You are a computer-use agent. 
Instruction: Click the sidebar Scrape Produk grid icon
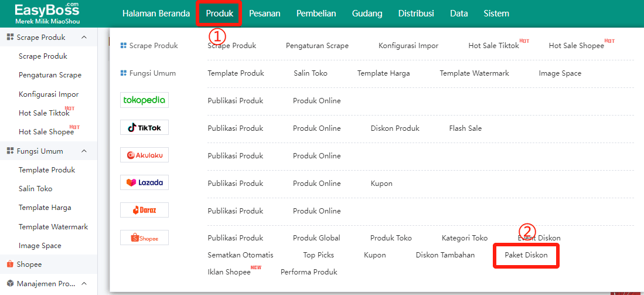click(11, 38)
